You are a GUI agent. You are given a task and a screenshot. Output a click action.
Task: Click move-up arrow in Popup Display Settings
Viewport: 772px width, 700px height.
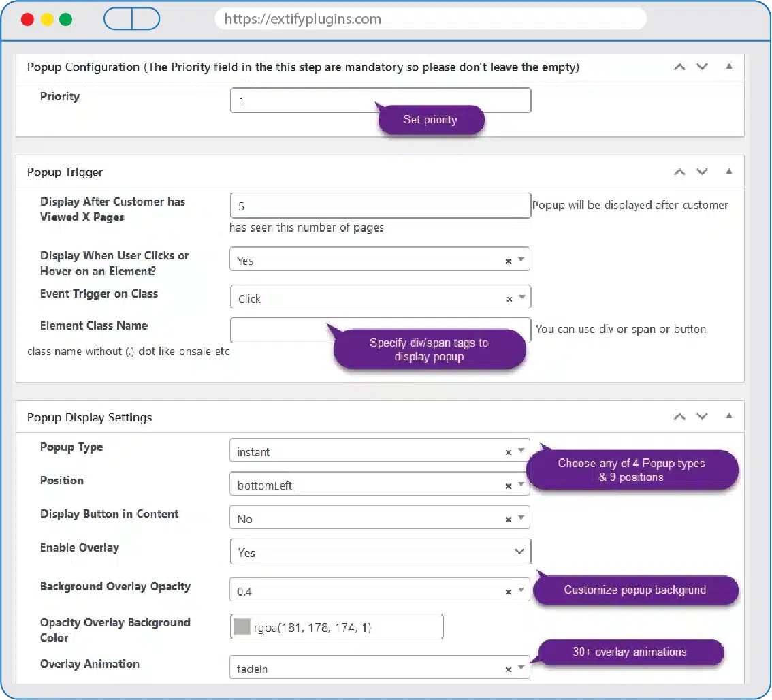pos(679,417)
